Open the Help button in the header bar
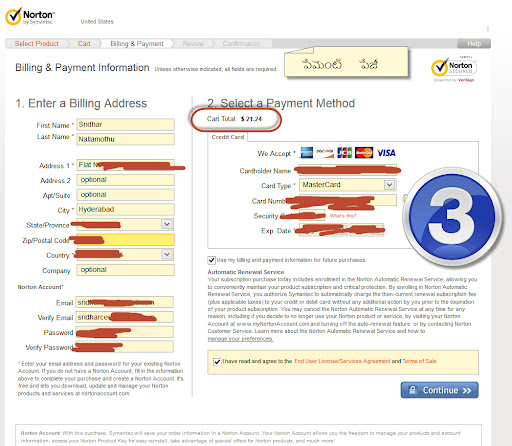 point(474,44)
